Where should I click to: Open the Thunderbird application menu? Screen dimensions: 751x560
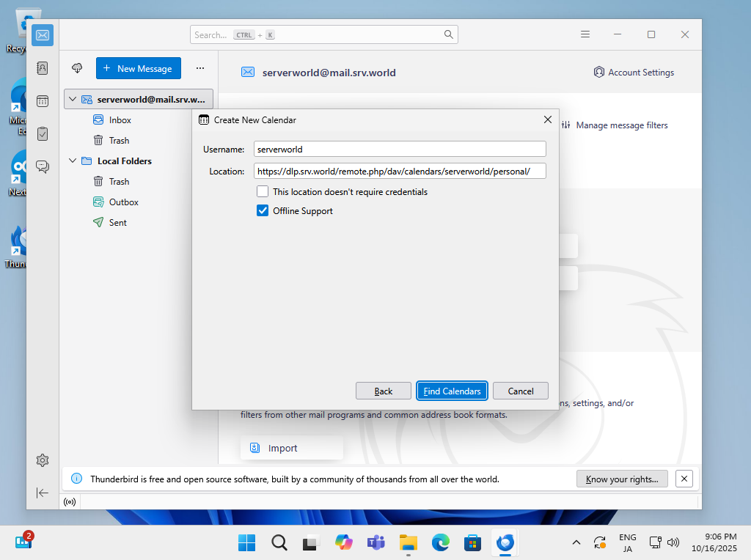pyautogui.click(x=585, y=34)
